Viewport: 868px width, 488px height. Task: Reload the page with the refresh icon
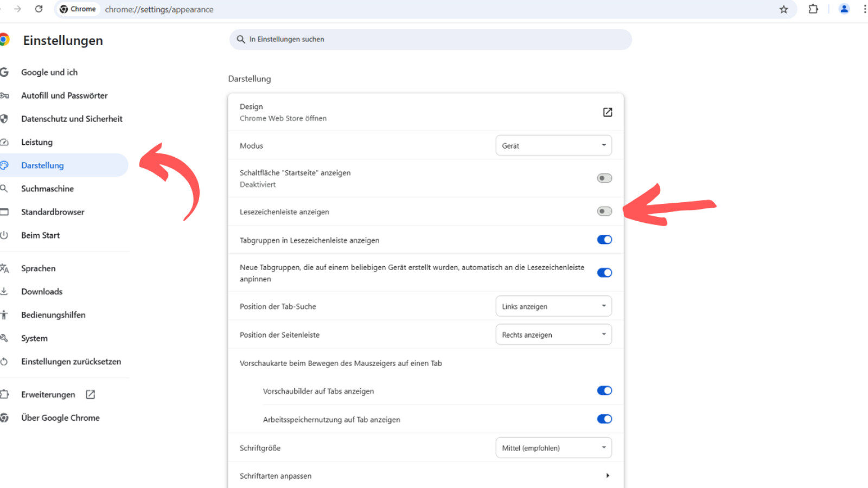(39, 9)
